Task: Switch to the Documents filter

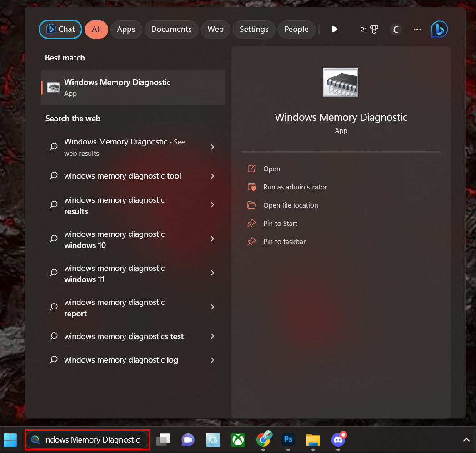Action: [x=171, y=30]
